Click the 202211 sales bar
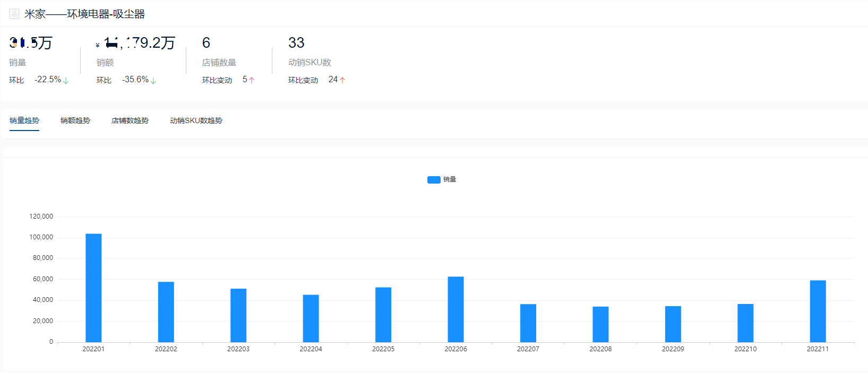The height and width of the screenshot is (373, 868). [x=818, y=311]
